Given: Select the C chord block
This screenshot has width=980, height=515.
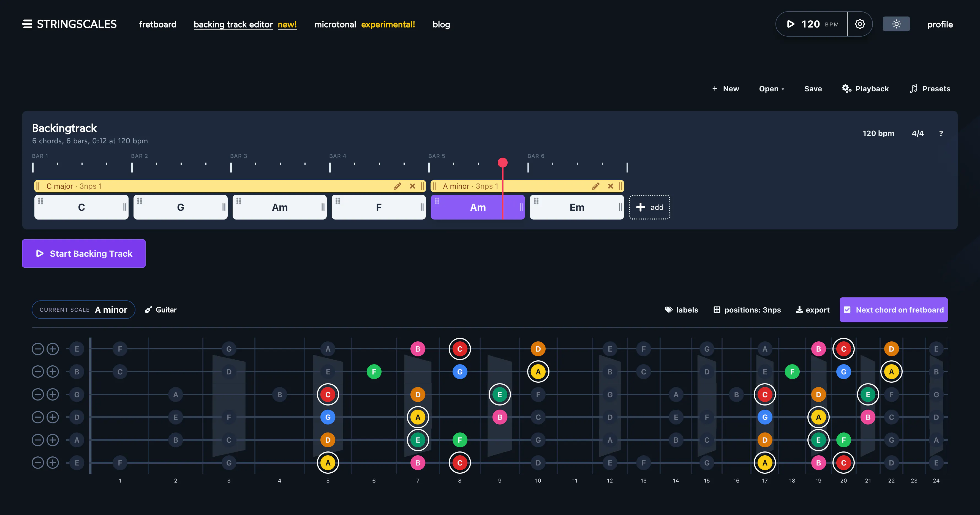Looking at the screenshot, I should (x=81, y=207).
